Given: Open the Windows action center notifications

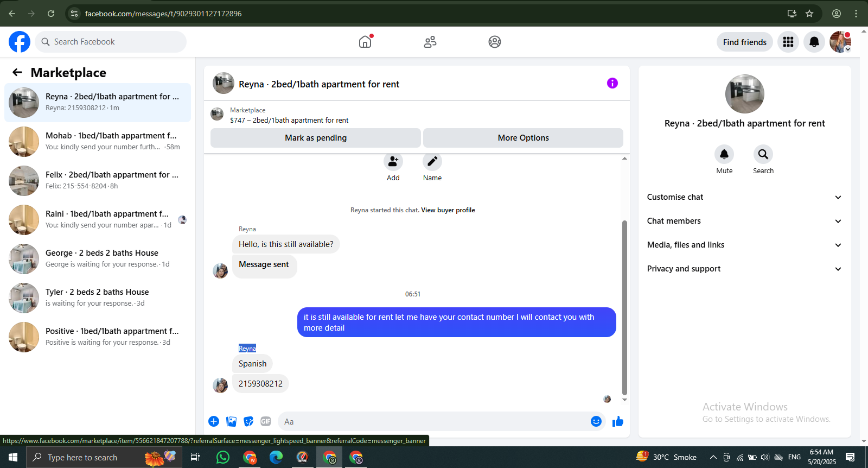Looking at the screenshot, I should (x=850, y=457).
